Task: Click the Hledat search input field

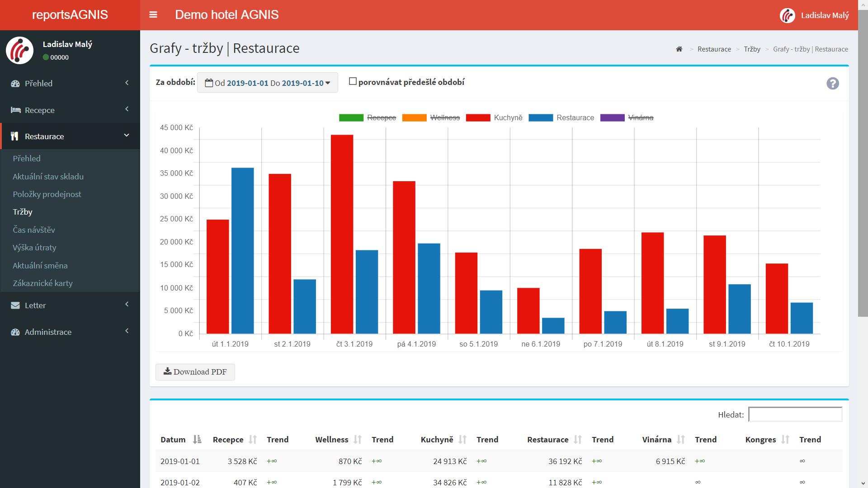Action: (795, 414)
